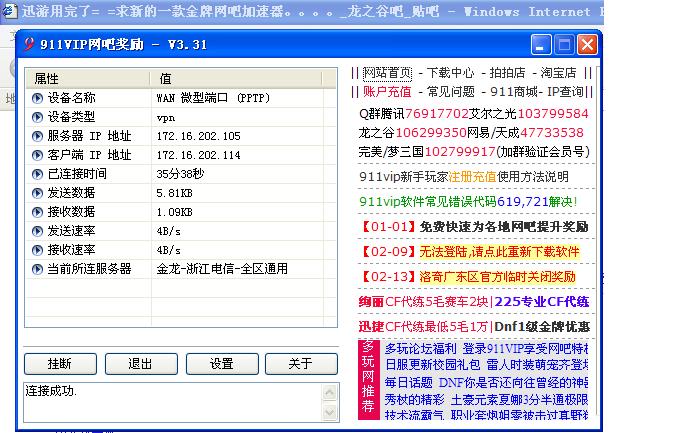Sort by the 属性 column header
Viewport: 683px width, 433px height.
point(88,79)
